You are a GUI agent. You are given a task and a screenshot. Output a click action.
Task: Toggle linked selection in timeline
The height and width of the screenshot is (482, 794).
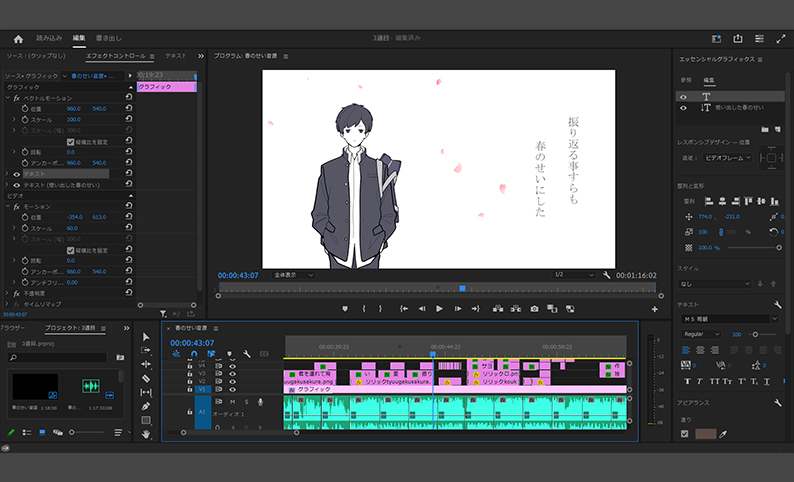point(211,354)
